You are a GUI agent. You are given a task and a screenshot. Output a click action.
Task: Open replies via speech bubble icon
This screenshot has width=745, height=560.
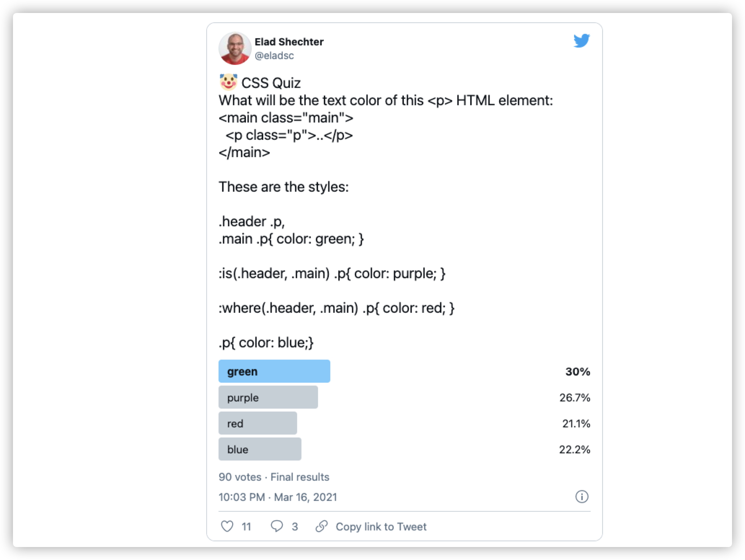pyautogui.click(x=277, y=526)
